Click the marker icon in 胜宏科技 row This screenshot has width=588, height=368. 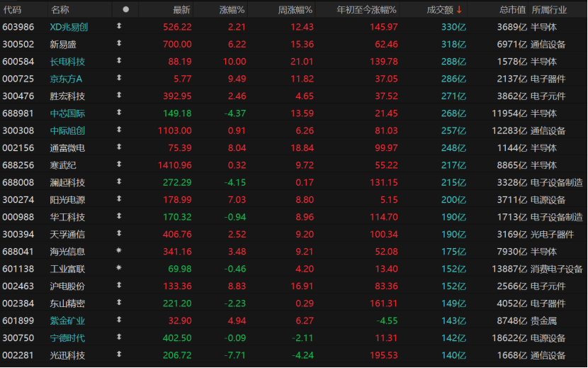pyautogui.click(x=119, y=95)
